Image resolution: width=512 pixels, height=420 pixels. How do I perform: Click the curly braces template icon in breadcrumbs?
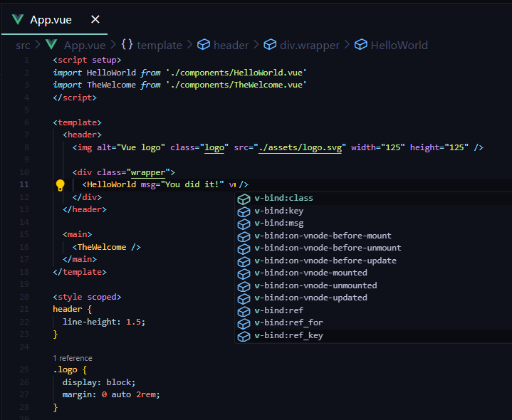pyautogui.click(x=127, y=45)
